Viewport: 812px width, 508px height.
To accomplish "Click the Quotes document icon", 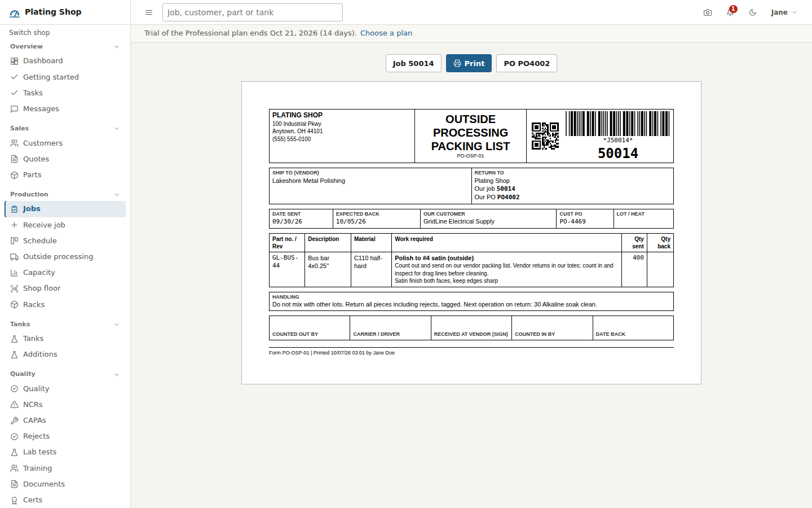I will click(15, 159).
